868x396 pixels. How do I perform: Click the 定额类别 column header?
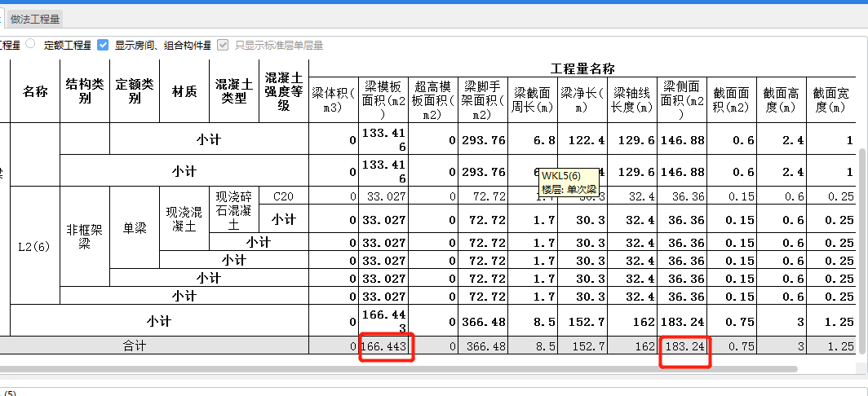pyautogui.click(x=135, y=91)
